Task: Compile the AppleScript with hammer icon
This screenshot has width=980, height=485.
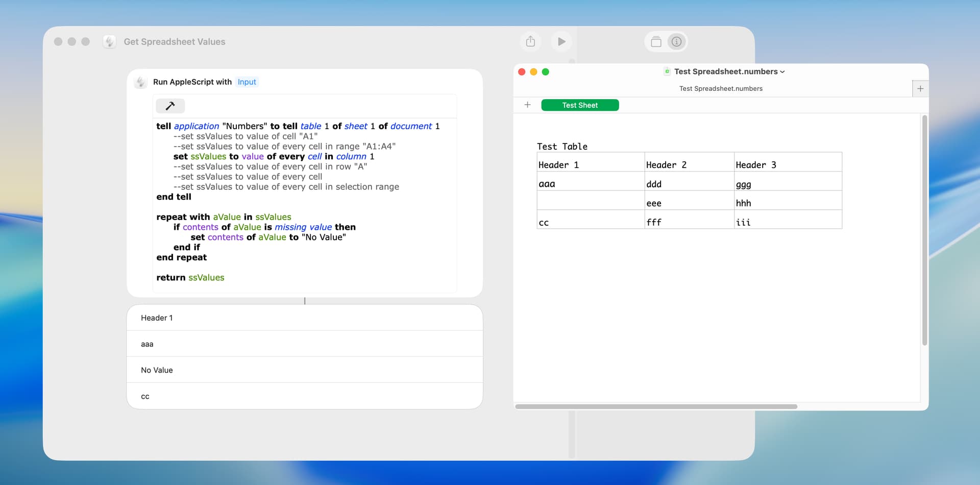Action: click(x=170, y=106)
